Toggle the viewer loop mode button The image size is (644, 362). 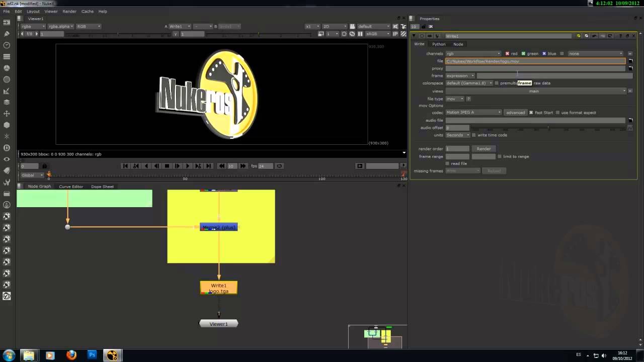point(279,166)
